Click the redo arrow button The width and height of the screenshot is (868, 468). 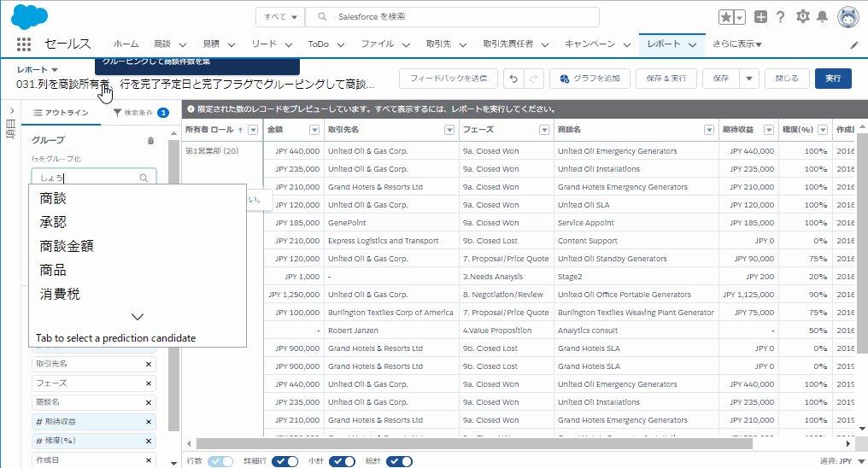point(534,79)
